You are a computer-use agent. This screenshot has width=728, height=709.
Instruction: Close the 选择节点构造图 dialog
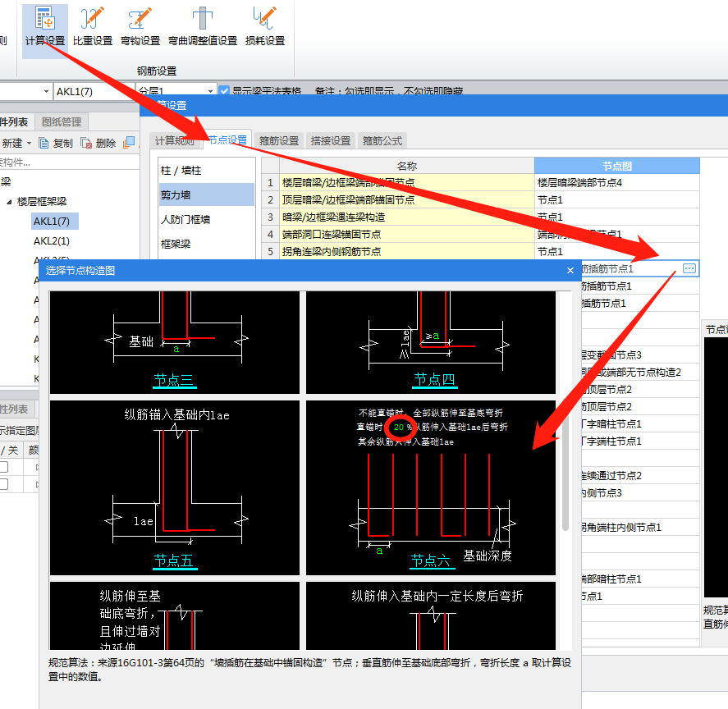[570, 270]
